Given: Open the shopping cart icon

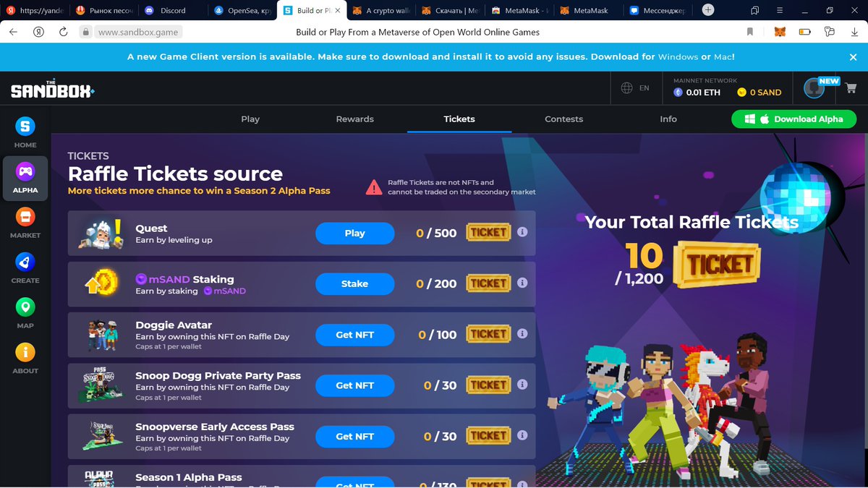Looking at the screenshot, I should coord(850,88).
